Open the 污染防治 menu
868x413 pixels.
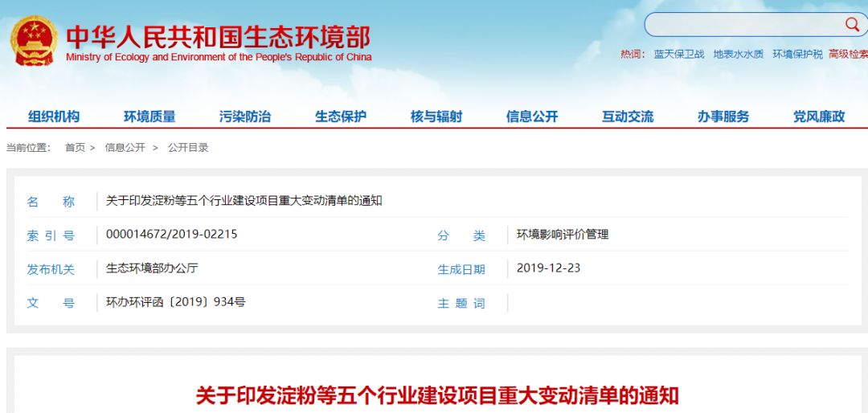[x=245, y=117]
